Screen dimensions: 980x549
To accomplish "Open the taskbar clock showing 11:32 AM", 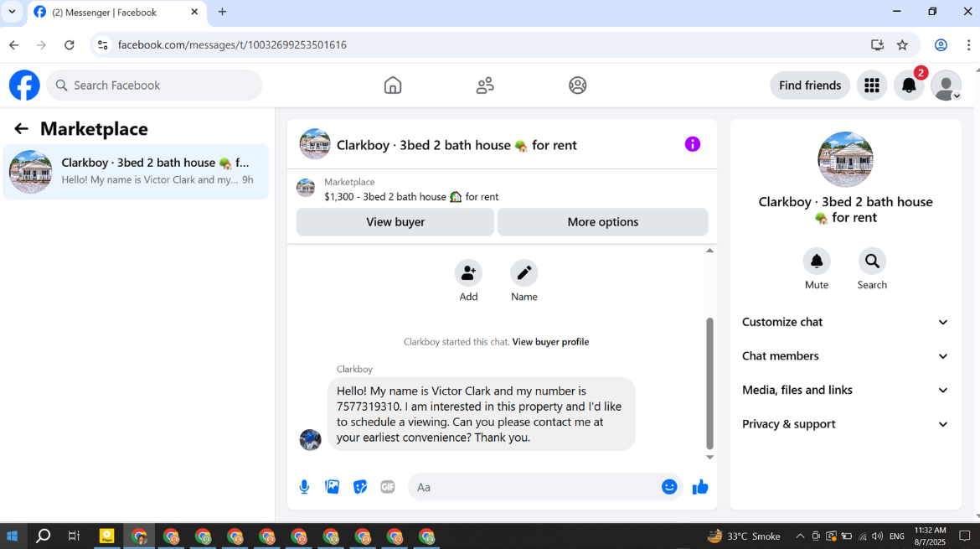I will (x=930, y=536).
